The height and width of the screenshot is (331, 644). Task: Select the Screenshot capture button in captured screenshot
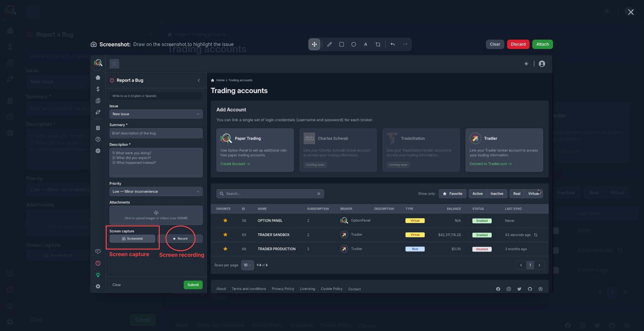point(132,239)
